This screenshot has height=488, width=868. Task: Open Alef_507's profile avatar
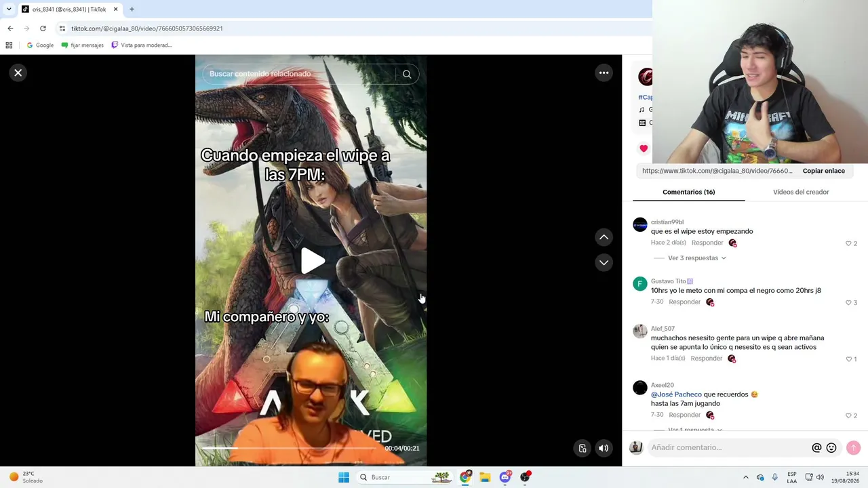click(x=640, y=331)
